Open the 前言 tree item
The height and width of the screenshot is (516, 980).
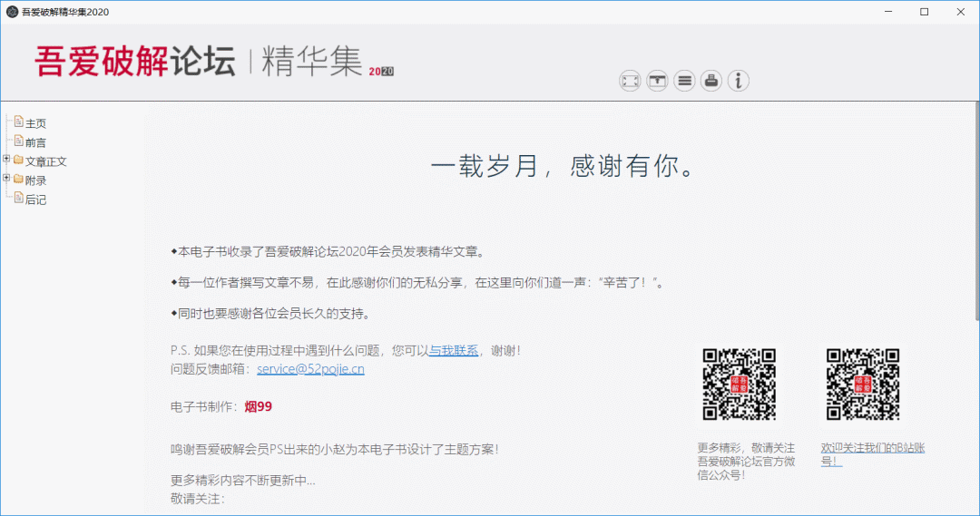(x=35, y=142)
